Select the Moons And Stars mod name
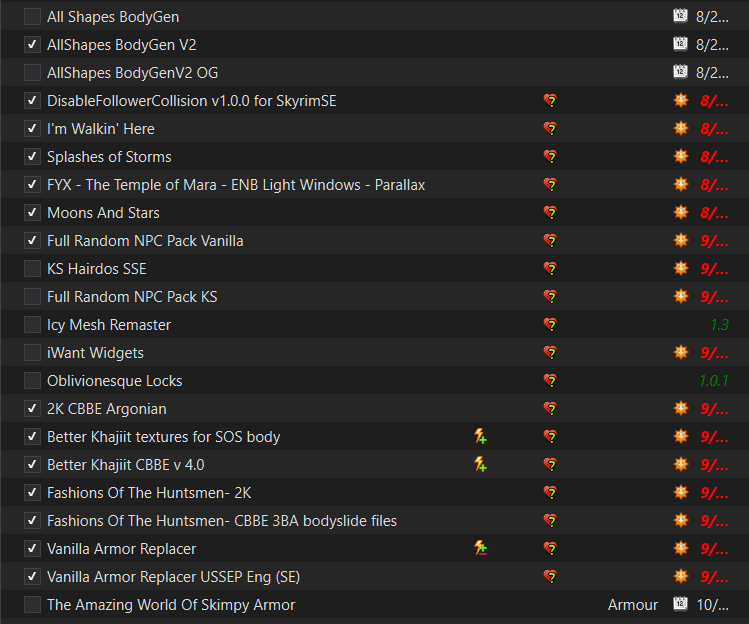The width and height of the screenshot is (749, 624). (x=103, y=213)
